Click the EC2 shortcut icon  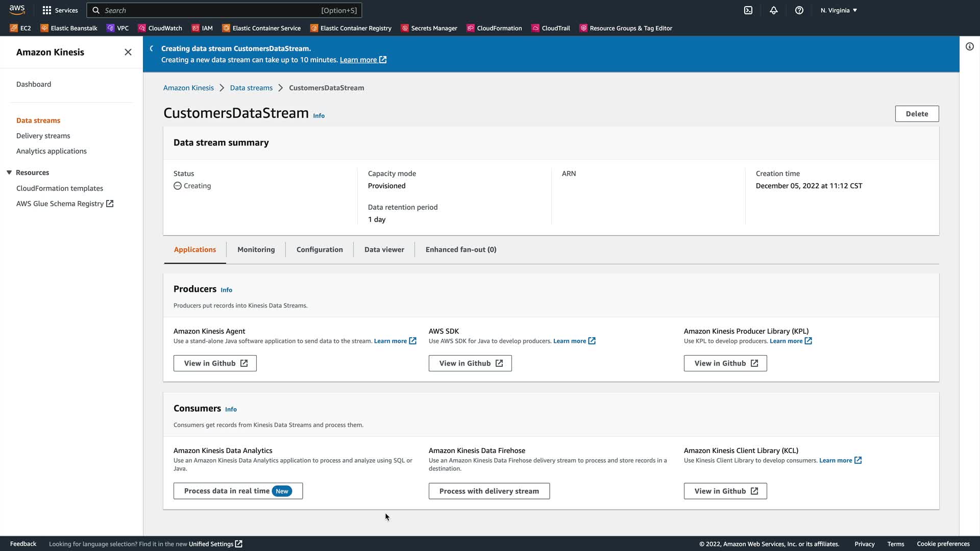coord(14,28)
